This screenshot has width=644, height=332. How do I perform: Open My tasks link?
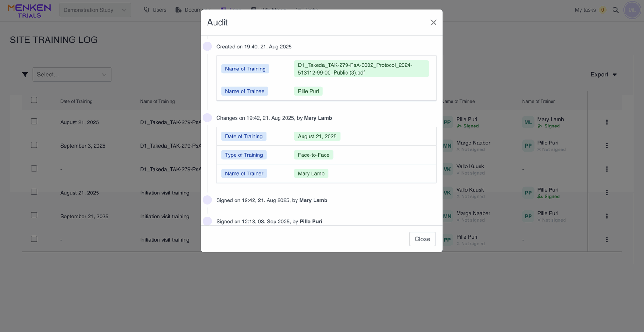pyautogui.click(x=585, y=10)
